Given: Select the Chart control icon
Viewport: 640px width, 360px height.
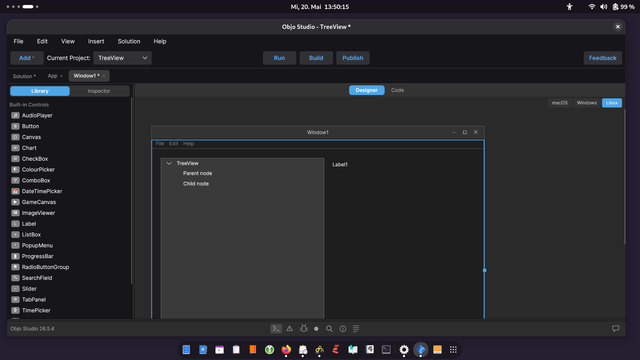Looking at the screenshot, I should [x=15, y=148].
